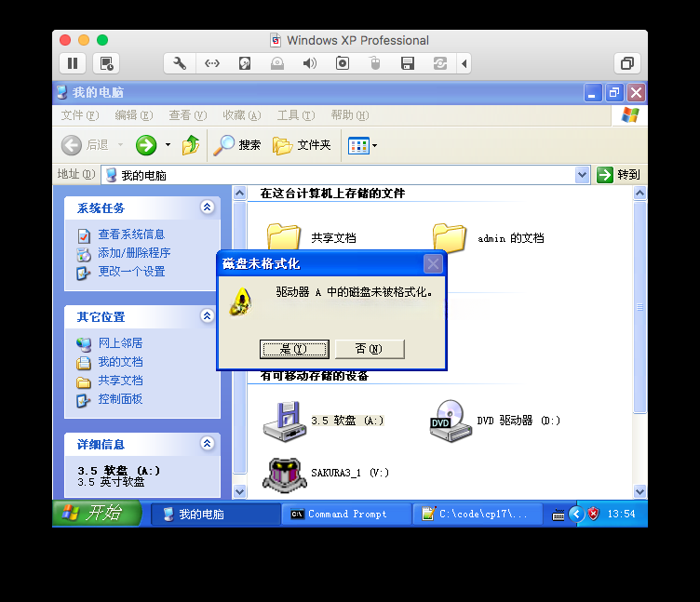Click the red security shield tray icon
This screenshot has width=700, height=602.
(593, 515)
